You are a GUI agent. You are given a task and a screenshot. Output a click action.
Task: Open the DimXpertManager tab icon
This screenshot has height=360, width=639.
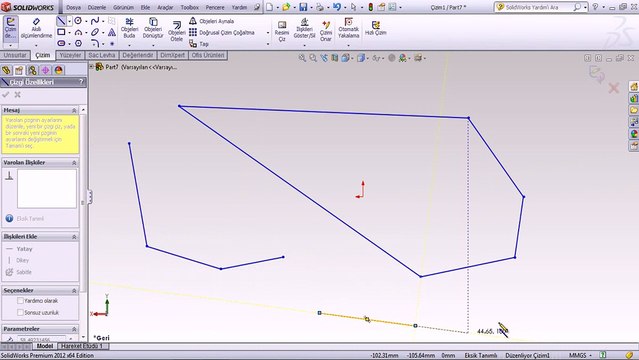point(45,70)
